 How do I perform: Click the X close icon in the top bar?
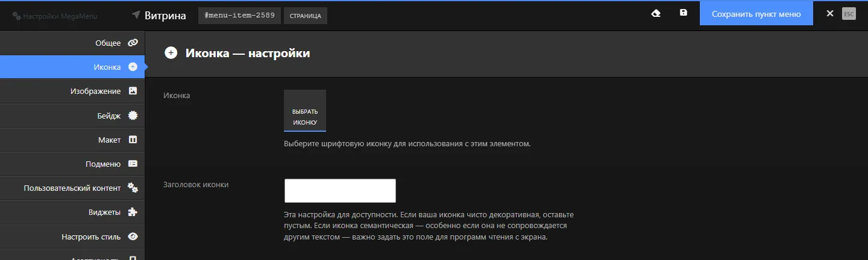(830, 14)
